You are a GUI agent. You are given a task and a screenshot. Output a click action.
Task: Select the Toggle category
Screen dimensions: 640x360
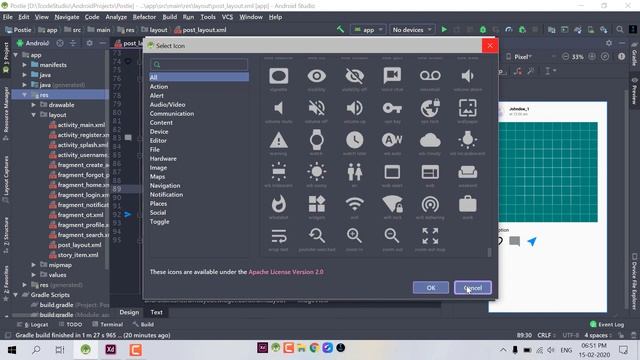coord(159,222)
